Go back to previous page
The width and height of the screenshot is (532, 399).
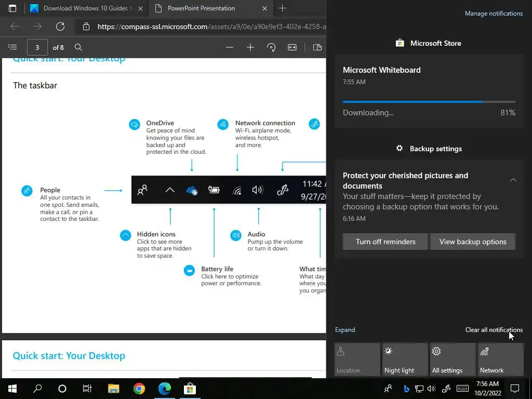coord(14,26)
